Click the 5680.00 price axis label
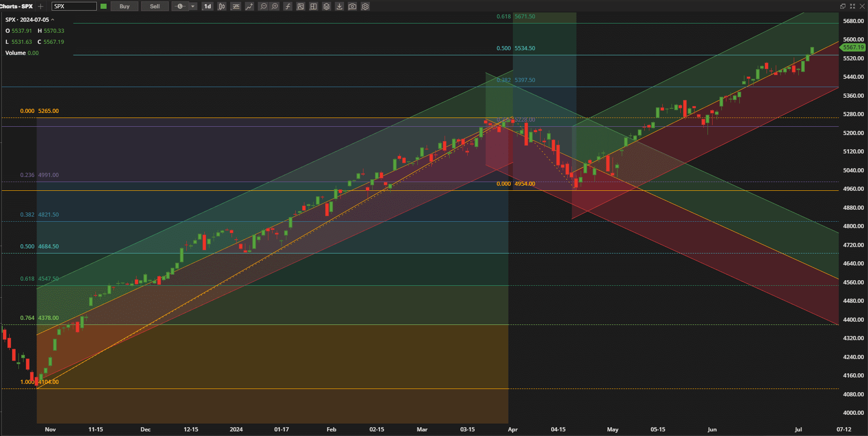The height and width of the screenshot is (436, 868). (853, 21)
